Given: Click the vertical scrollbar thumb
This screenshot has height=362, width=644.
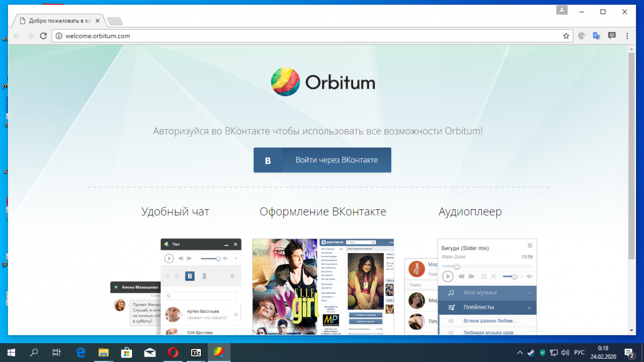Looking at the screenshot, I should click(632, 156).
